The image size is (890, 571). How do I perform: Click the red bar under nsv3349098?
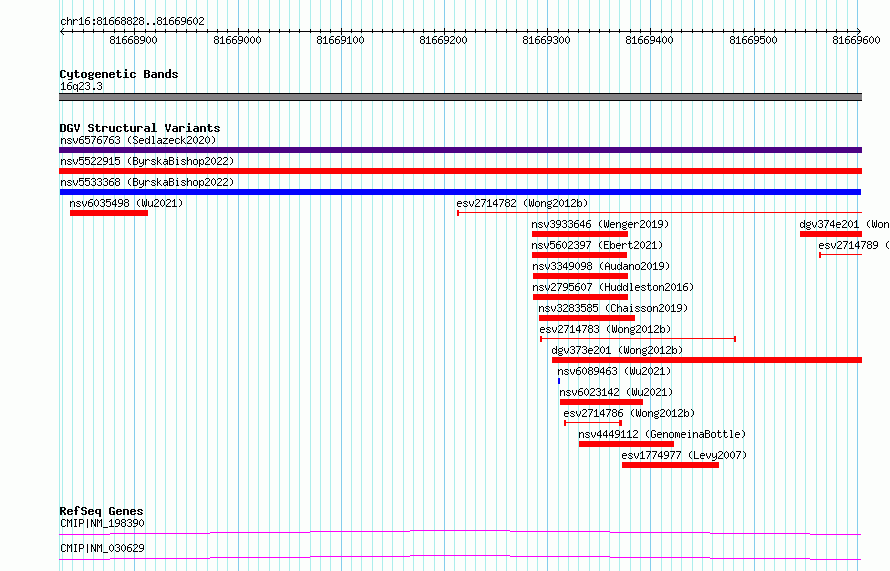tap(580, 276)
